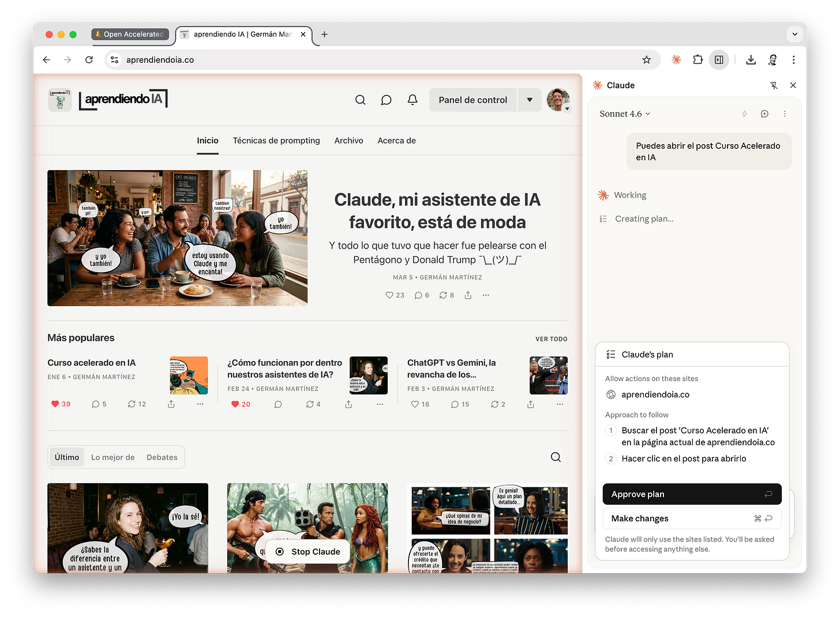The height and width of the screenshot is (617, 840).
Task: Close the aprendiendo IA tab
Action: tap(303, 34)
